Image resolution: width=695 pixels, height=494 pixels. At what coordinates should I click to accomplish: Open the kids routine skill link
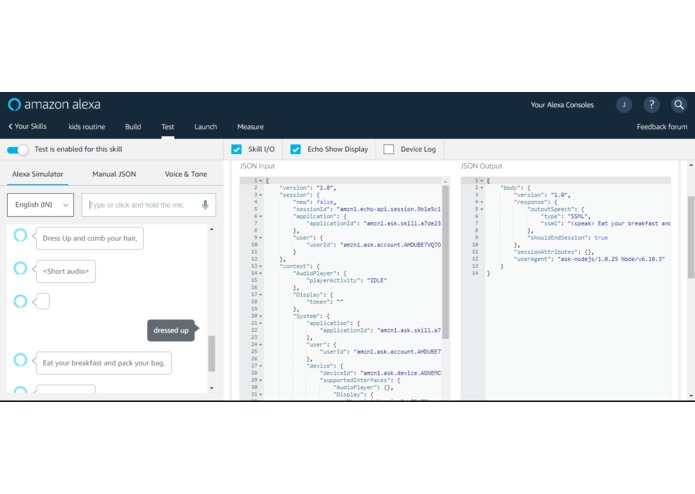coord(87,127)
